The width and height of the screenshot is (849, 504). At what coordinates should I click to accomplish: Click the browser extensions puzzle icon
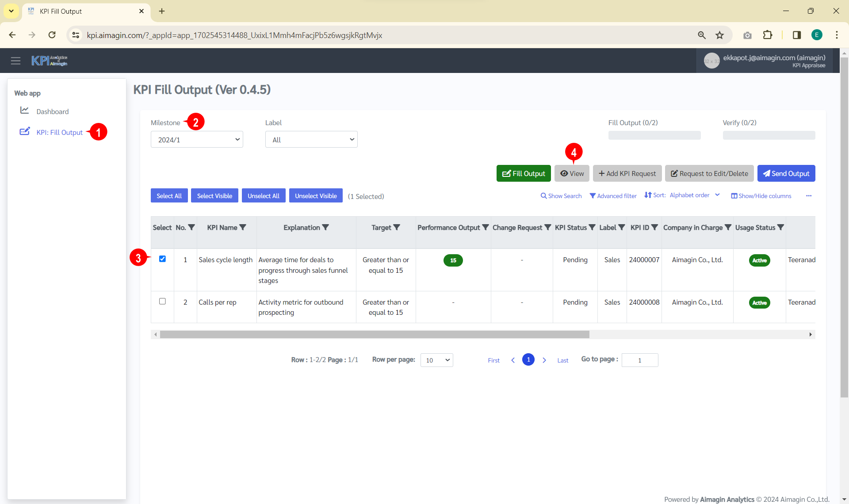pos(768,35)
